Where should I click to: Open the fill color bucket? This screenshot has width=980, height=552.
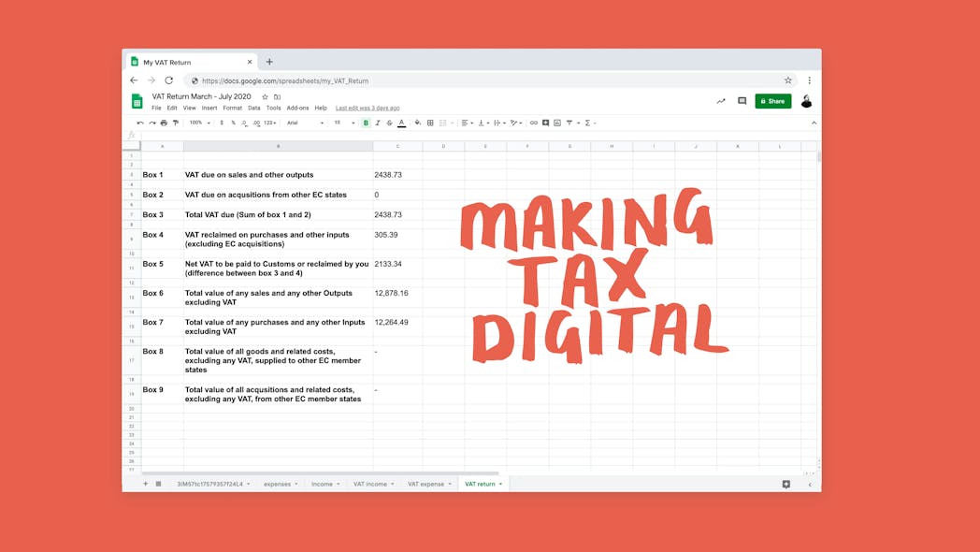pyautogui.click(x=417, y=123)
